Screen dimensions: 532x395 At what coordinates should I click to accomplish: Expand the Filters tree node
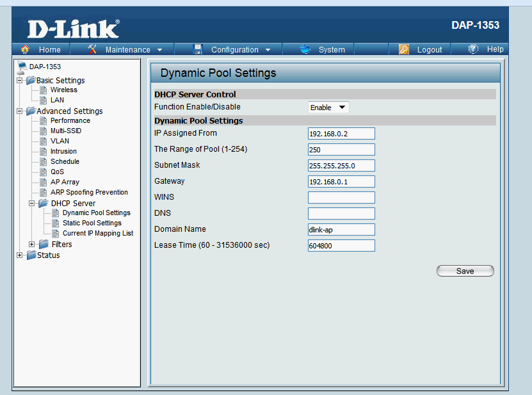tap(32, 244)
